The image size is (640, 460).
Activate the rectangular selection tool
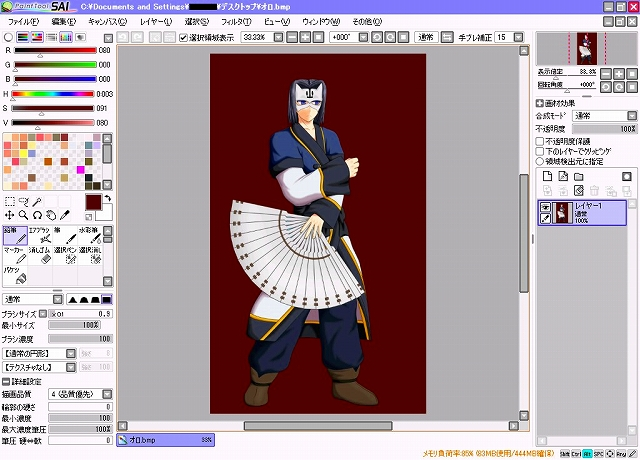(9, 200)
